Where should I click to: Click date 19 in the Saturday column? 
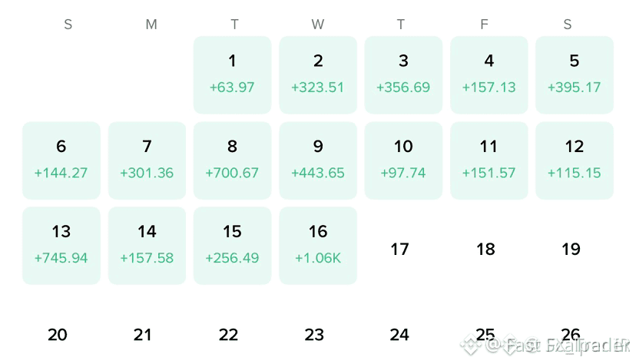point(571,249)
